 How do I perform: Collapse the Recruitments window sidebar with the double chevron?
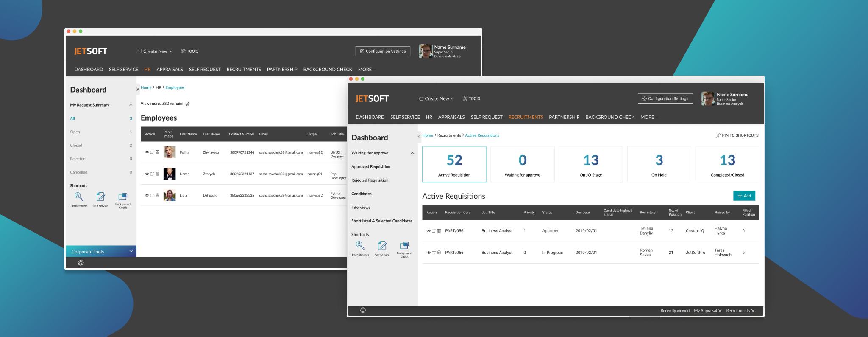coord(419,137)
